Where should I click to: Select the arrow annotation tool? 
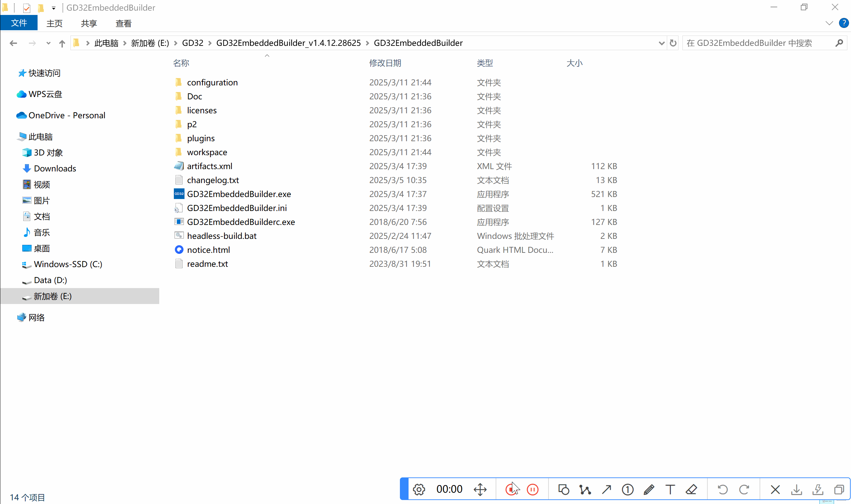pyautogui.click(x=606, y=489)
